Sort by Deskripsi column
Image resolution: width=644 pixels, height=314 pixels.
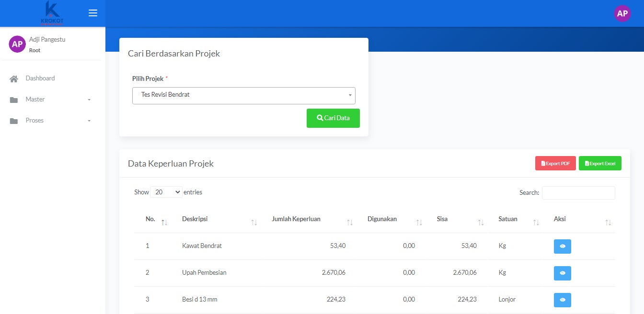pyautogui.click(x=254, y=222)
